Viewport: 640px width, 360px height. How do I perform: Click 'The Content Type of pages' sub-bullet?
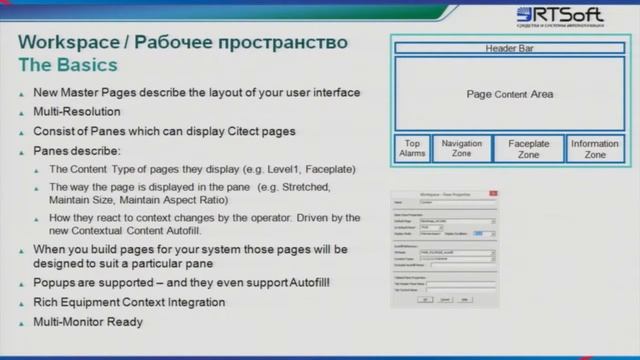click(x=202, y=169)
